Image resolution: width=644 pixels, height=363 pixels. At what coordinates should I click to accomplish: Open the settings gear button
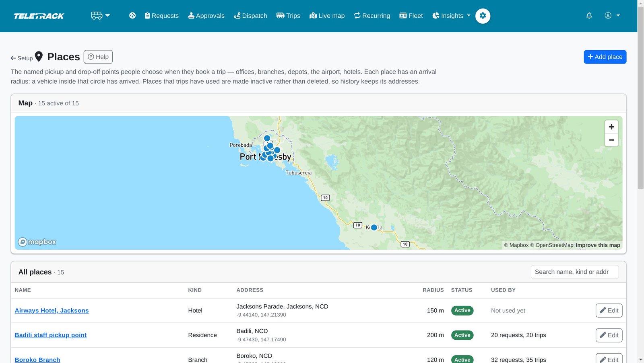(483, 16)
